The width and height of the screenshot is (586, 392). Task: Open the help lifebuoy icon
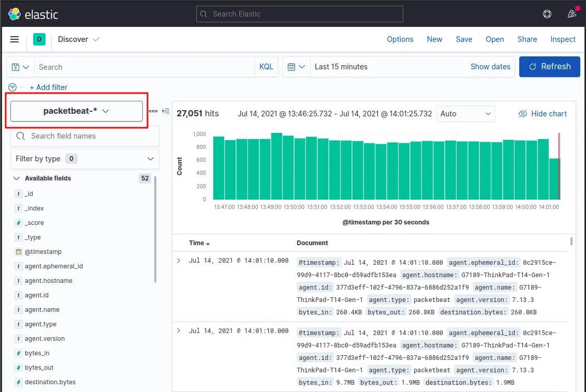click(x=547, y=14)
